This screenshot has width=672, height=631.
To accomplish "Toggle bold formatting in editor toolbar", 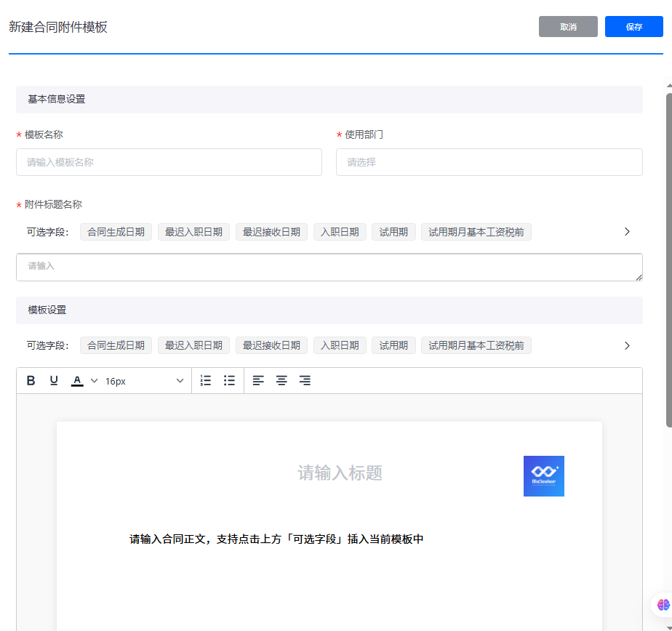I will (x=31, y=380).
